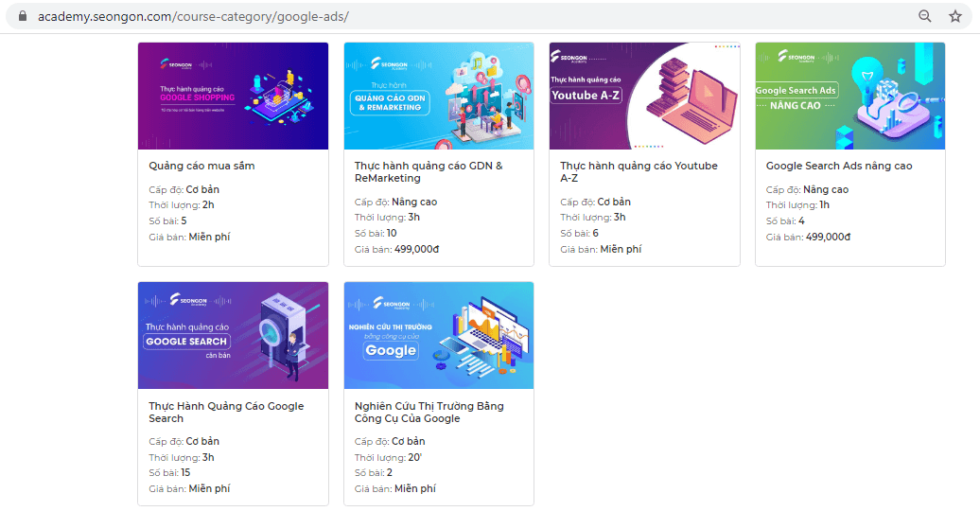Image resolution: width=980 pixels, height=529 pixels.
Task: Click the 'Giá bán: Miễn phí' line on the Youtube A-Z course
Action: click(x=601, y=250)
